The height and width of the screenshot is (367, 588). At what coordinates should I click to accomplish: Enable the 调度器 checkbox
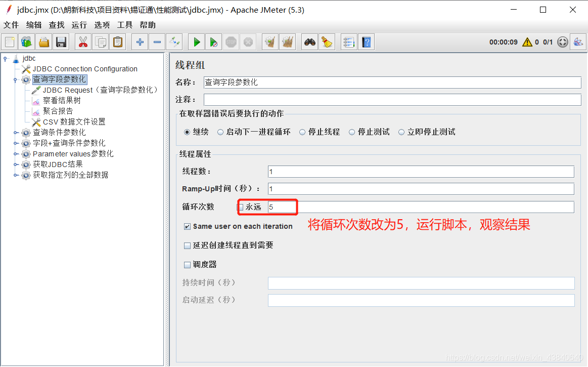(187, 265)
